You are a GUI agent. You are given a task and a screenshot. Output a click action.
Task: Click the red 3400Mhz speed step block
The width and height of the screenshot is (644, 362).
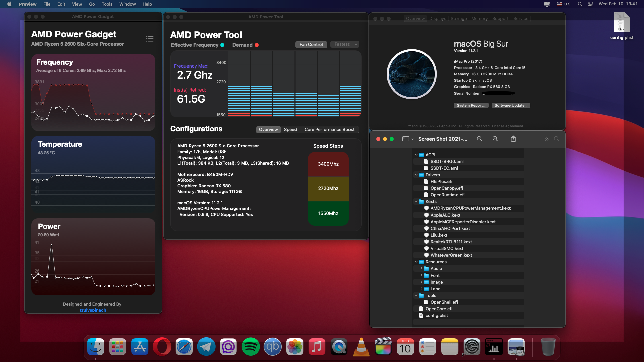tap(328, 164)
